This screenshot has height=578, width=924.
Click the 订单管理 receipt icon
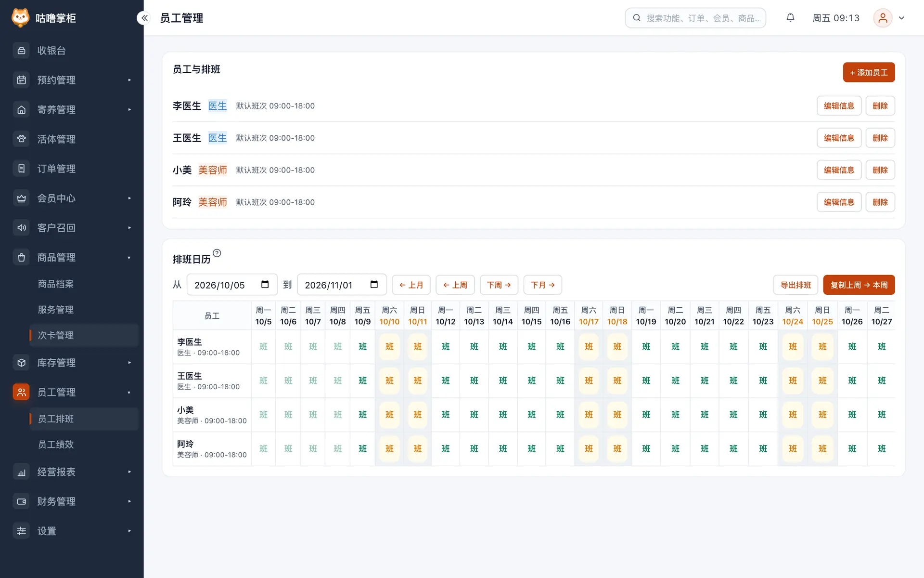click(x=21, y=169)
